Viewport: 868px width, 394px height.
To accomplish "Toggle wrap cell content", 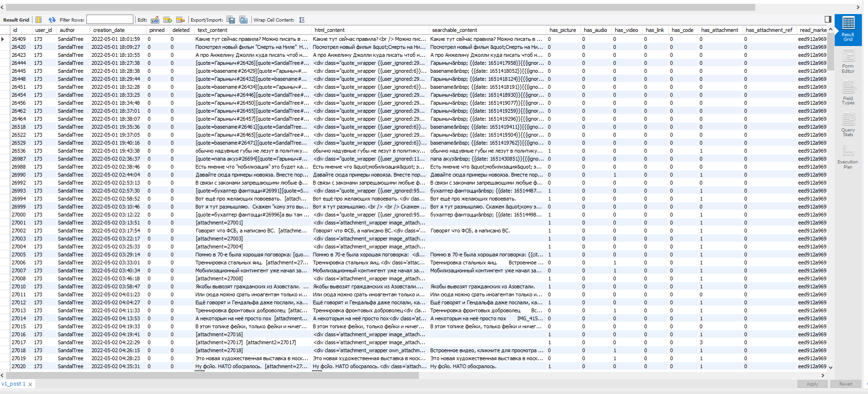I will point(302,20).
